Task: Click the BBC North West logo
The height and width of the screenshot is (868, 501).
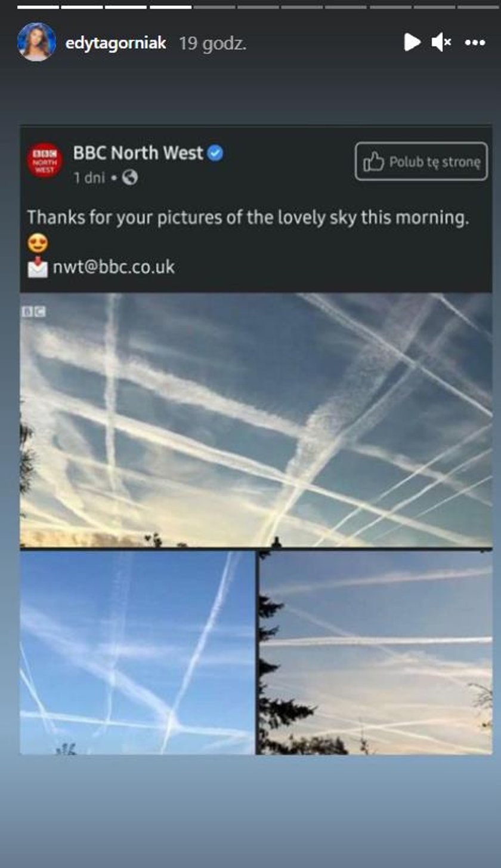Action: pos(45,160)
